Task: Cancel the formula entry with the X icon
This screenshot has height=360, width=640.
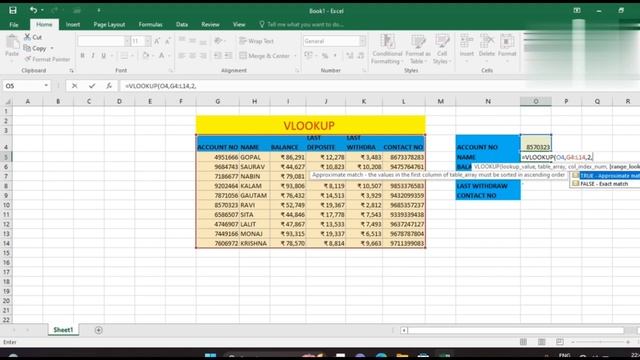Action: [74, 86]
